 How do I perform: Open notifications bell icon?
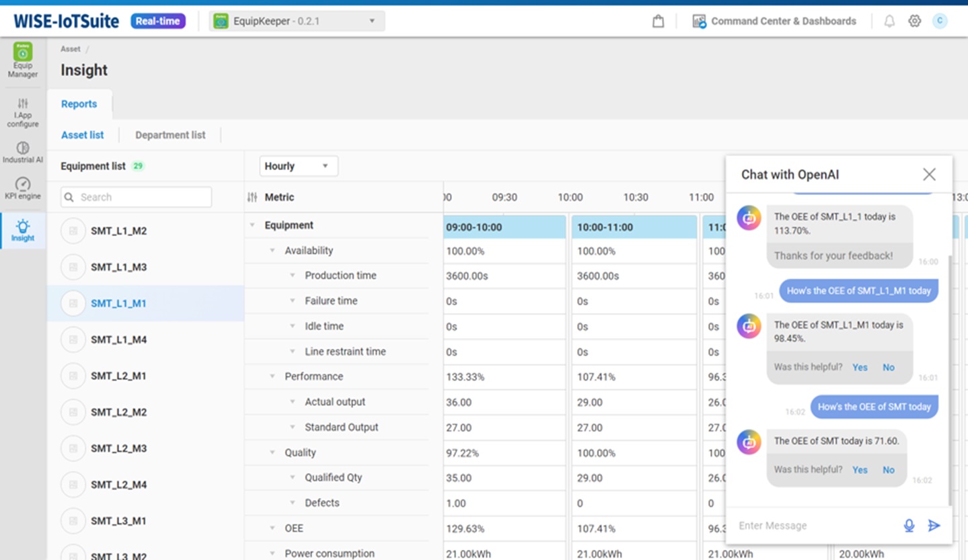[889, 22]
